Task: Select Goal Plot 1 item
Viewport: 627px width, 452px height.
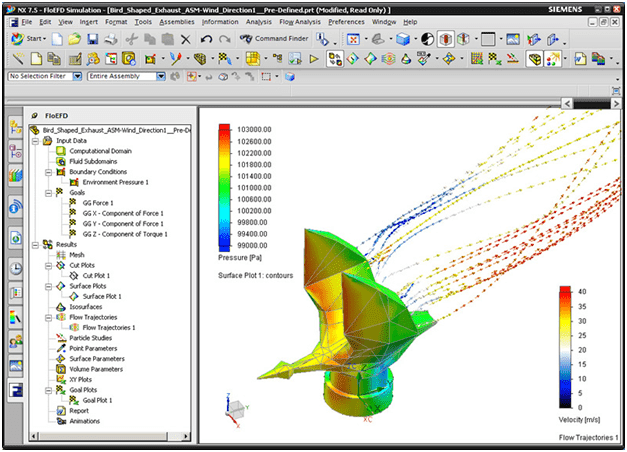Action: [97, 400]
